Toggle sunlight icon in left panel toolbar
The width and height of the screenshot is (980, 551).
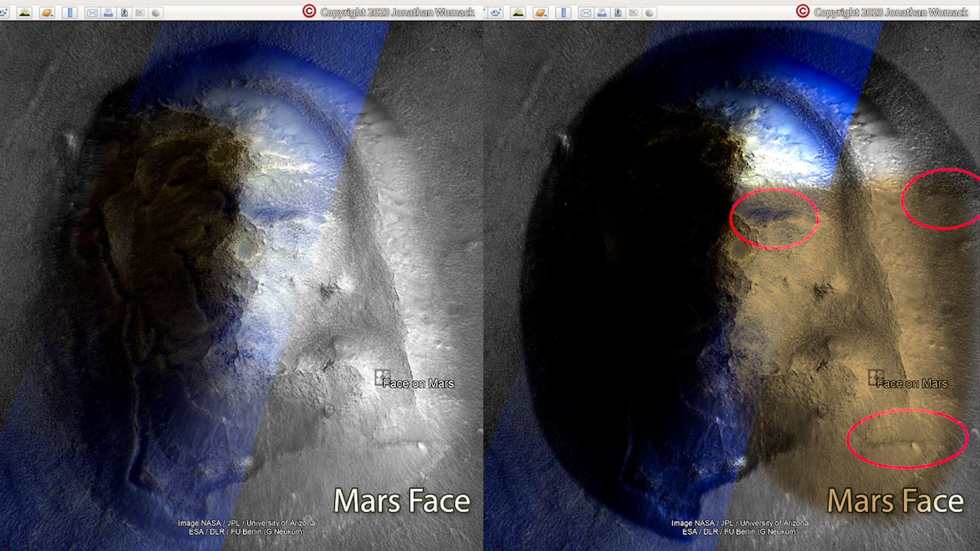(24, 13)
